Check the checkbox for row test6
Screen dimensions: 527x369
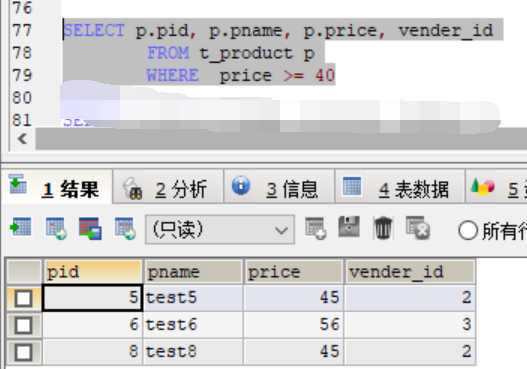[x=24, y=325]
